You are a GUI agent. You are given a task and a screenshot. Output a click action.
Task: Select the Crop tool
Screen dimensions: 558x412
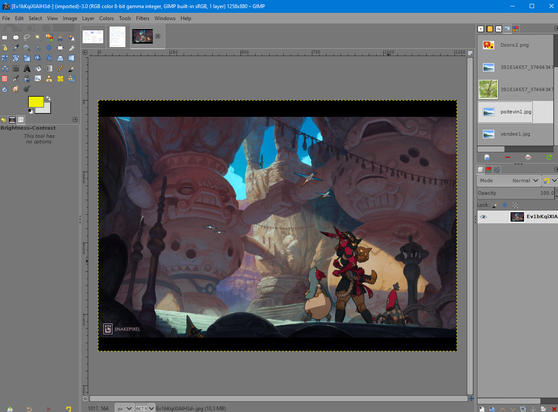coord(72,48)
